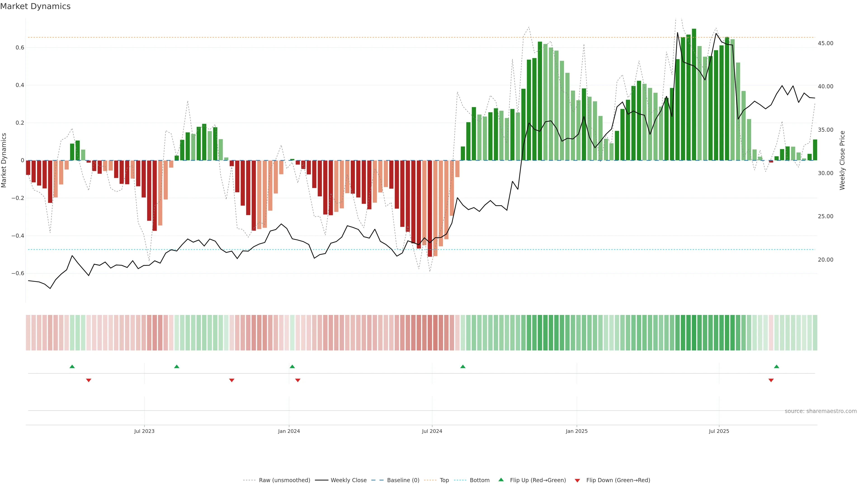
Task: Click the Market Dynamics chart title
Action: [x=35, y=6]
